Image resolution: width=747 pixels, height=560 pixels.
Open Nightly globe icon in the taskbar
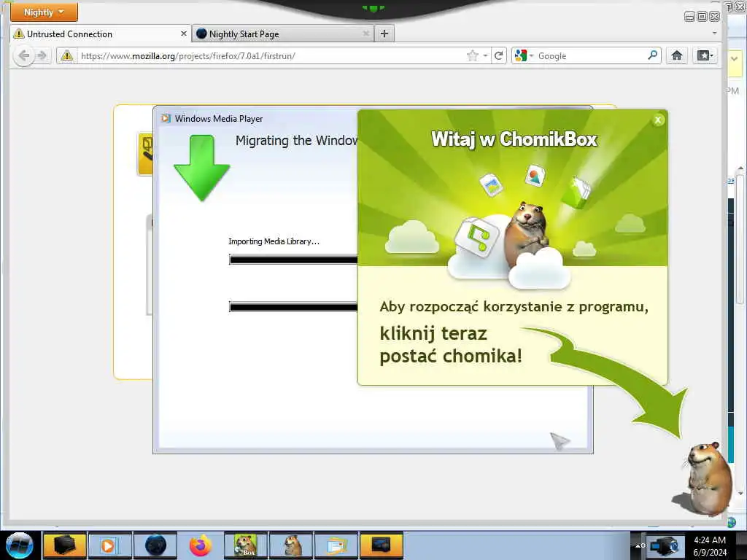pyautogui.click(x=155, y=545)
